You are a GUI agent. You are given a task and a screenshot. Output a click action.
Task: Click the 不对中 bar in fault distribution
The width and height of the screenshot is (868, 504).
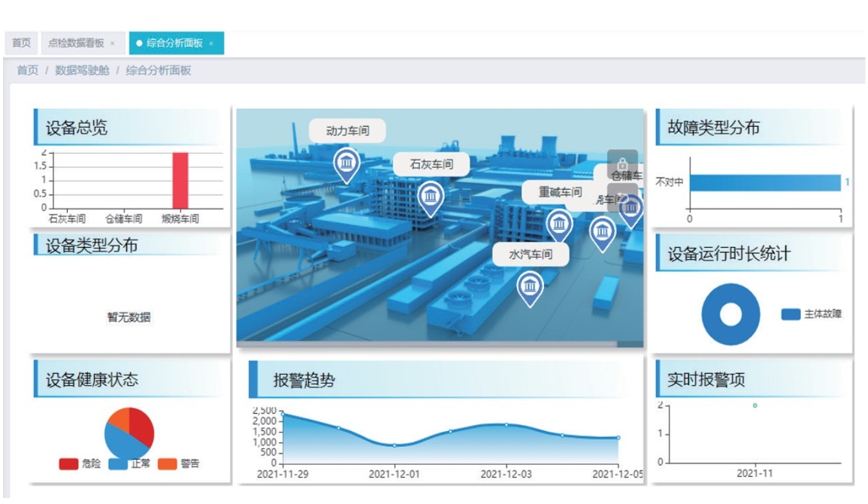[x=764, y=183]
